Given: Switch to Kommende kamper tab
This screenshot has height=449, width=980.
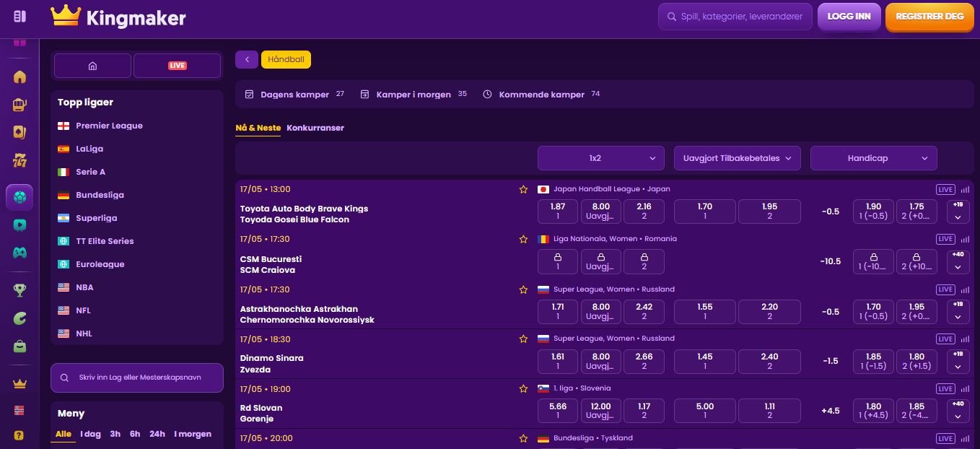Looking at the screenshot, I should (541, 95).
